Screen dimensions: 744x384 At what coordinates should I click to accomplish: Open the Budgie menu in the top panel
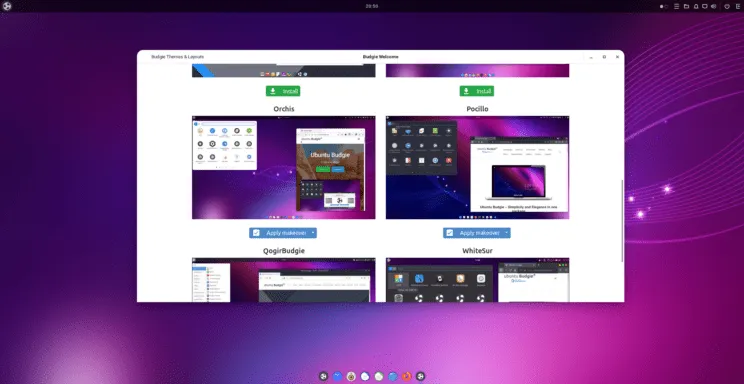tap(7, 6)
